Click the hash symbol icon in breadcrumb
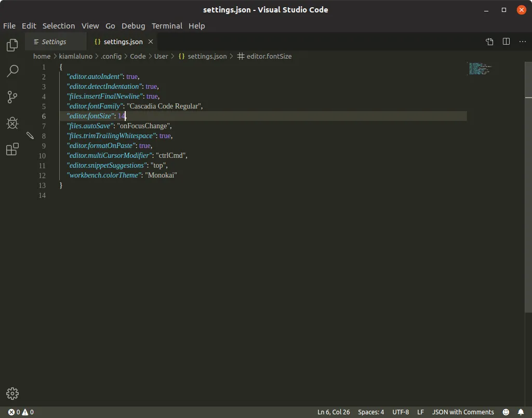Screen dimensions: 532x418 point(241,56)
